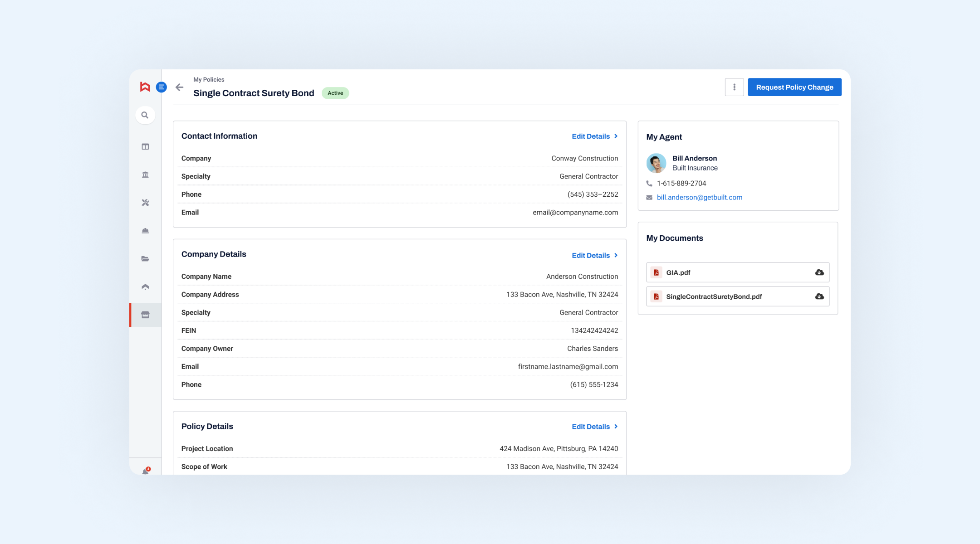Go back with the arrow icon

(x=180, y=87)
